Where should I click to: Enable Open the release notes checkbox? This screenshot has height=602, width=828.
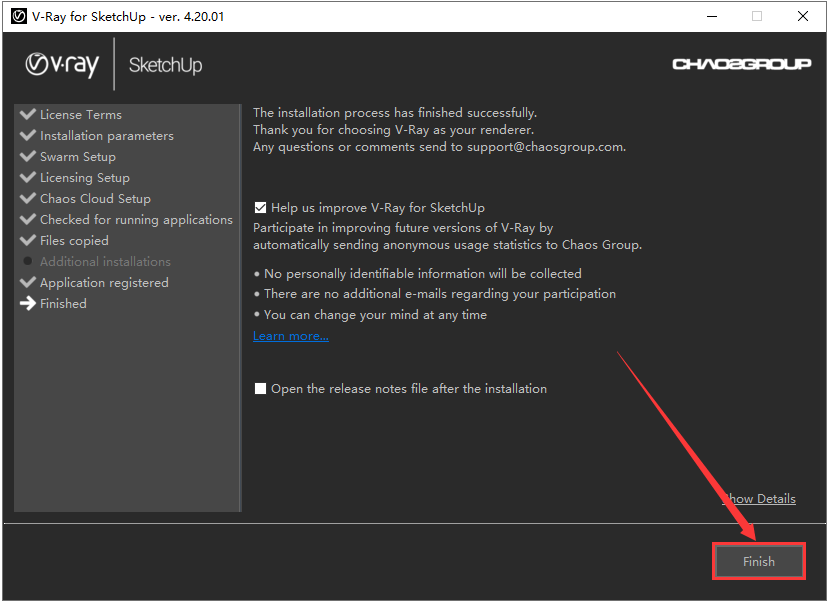pos(260,389)
